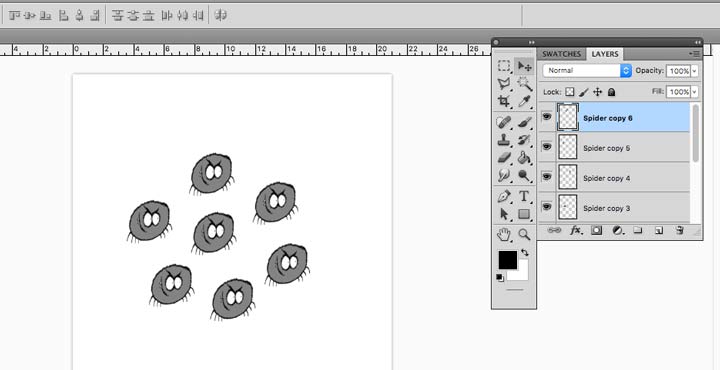Reset default foreground and background colors
This screenshot has width=720, height=370.
click(500, 277)
